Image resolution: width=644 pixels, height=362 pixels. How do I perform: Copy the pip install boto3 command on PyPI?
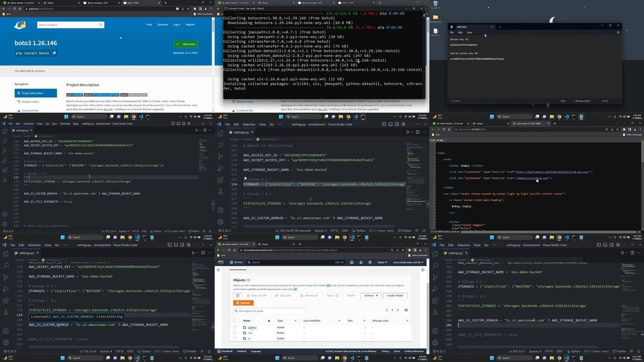pos(54,53)
